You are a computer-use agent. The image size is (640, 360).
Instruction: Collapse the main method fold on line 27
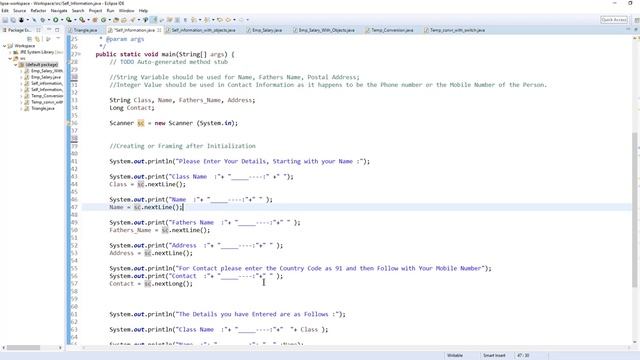point(80,54)
